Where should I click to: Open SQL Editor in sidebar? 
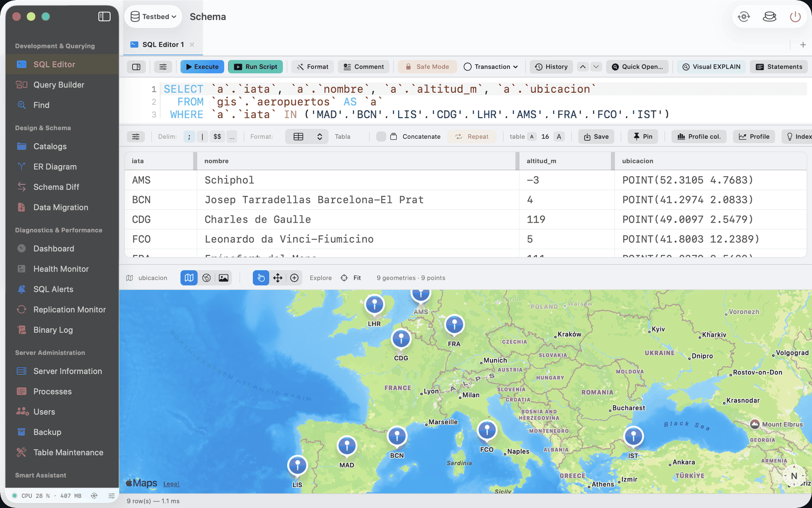62,64
